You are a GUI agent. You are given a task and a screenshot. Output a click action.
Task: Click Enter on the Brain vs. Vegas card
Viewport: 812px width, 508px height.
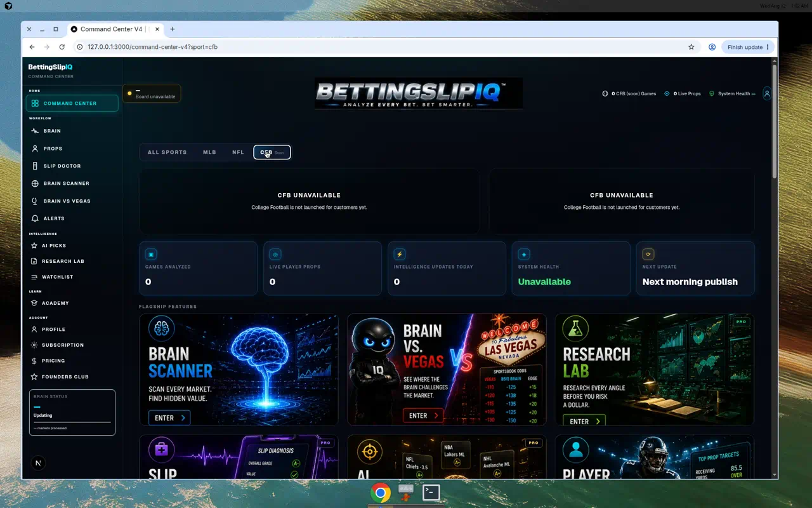423,416
